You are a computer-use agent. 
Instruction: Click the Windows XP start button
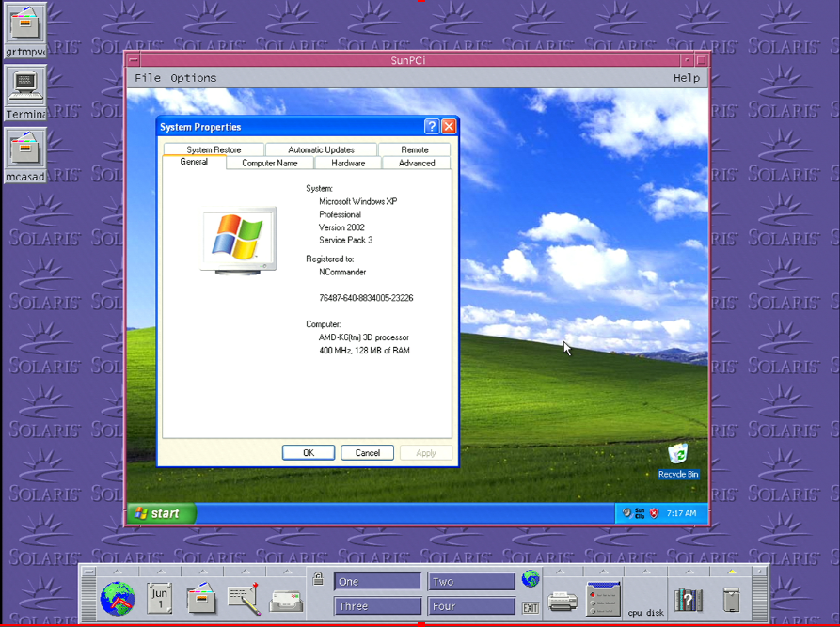(x=162, y=513)
